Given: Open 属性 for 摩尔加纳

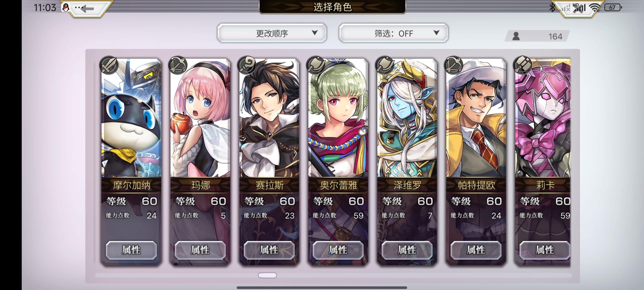Looking at the screenshot, I should pos(131,250).
